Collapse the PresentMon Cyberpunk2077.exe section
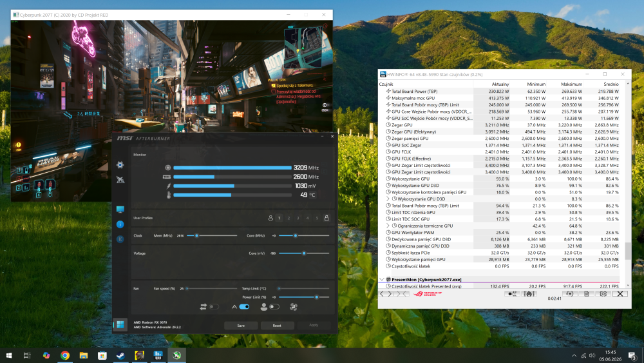 pos(382,280)
